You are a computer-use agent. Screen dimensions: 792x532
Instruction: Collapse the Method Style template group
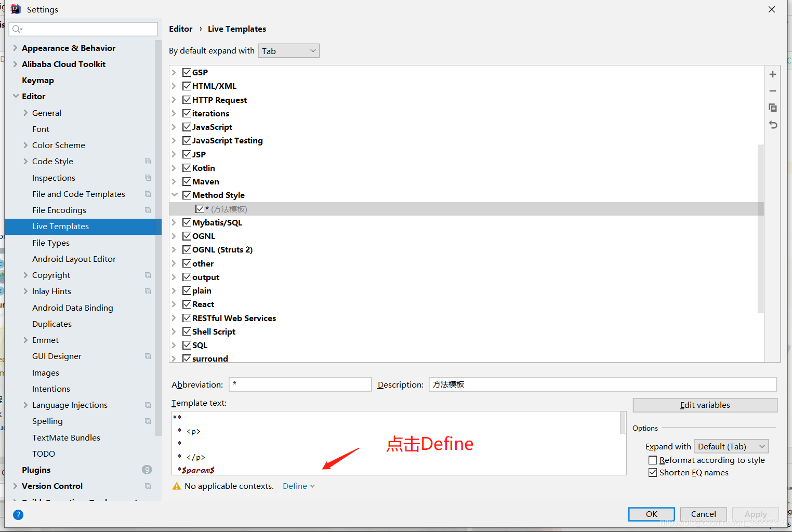click(x=175, y=195)
